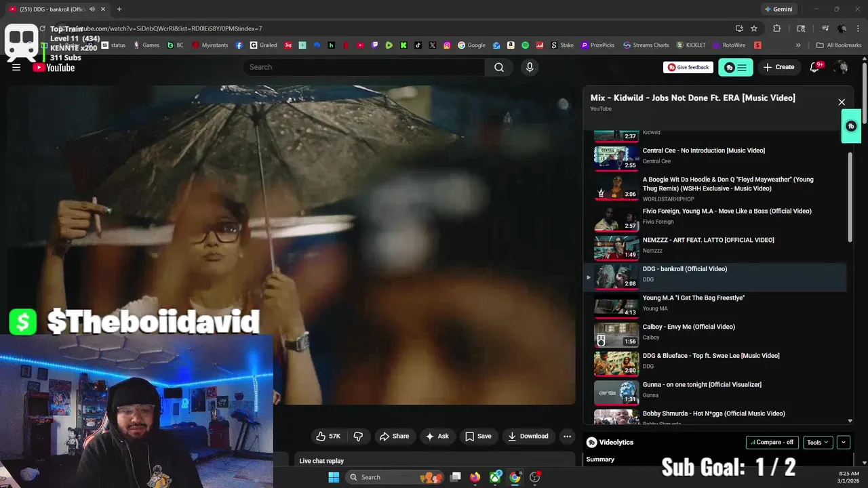Open Task View on the taskbar
Viewport: 868px width, 488px height.
[x=456, y=477]
